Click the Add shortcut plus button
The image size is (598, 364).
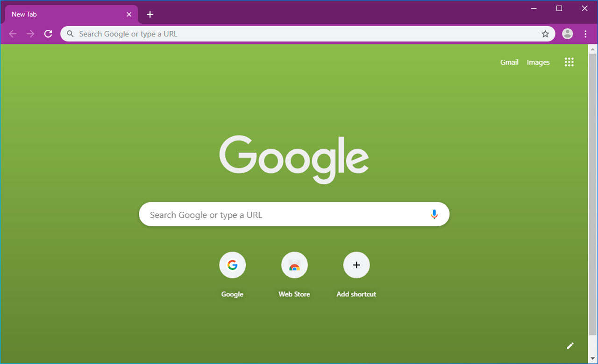pos(356,265)
